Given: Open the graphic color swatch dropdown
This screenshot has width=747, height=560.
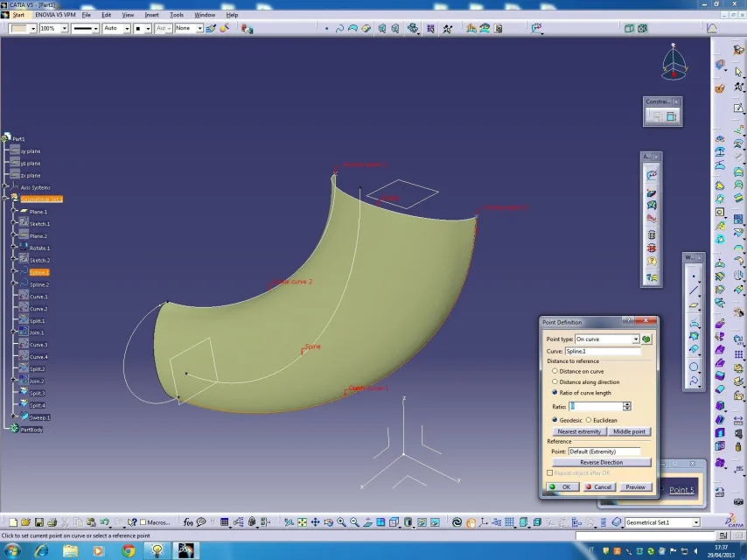Looking at the screenshot, I should pyautogui.click(x=33, y=29).
